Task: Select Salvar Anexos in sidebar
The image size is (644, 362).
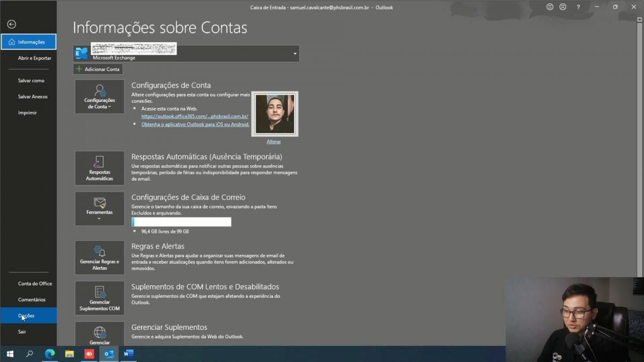Action: coord(33,97)
